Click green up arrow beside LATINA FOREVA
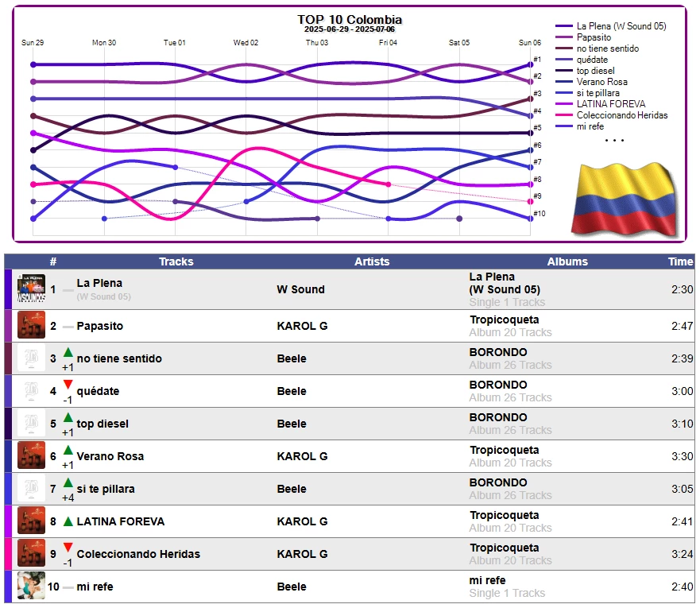 (68, 521)
